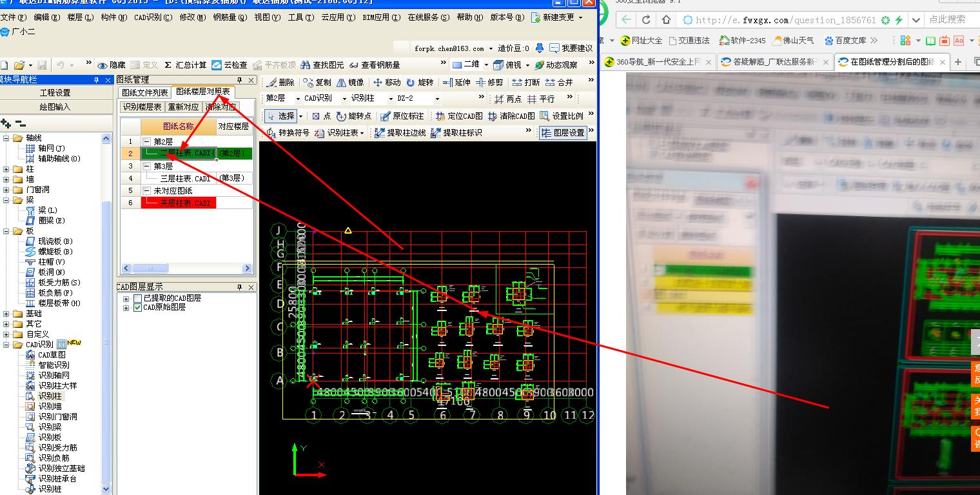
Task: Open the DZ-2 component dropdown
Action: (437, 99)
